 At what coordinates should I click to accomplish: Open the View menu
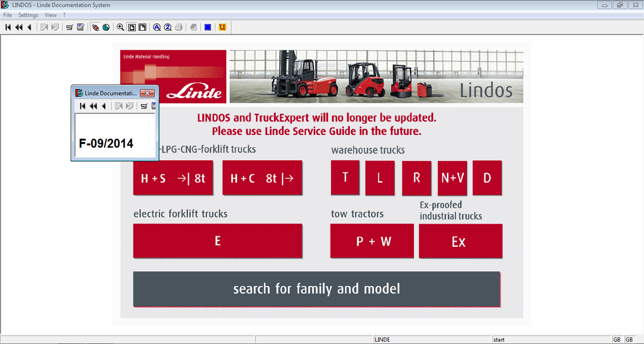pos(51,15)
